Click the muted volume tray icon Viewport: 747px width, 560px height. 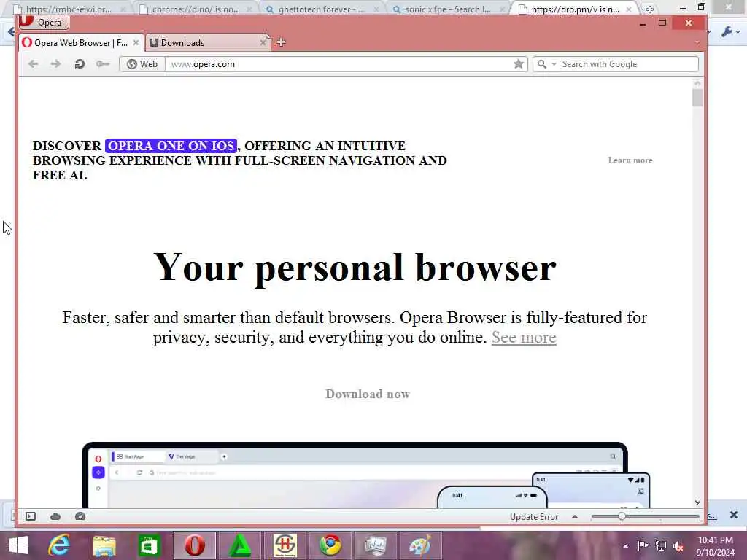click(x=678, y=546)
